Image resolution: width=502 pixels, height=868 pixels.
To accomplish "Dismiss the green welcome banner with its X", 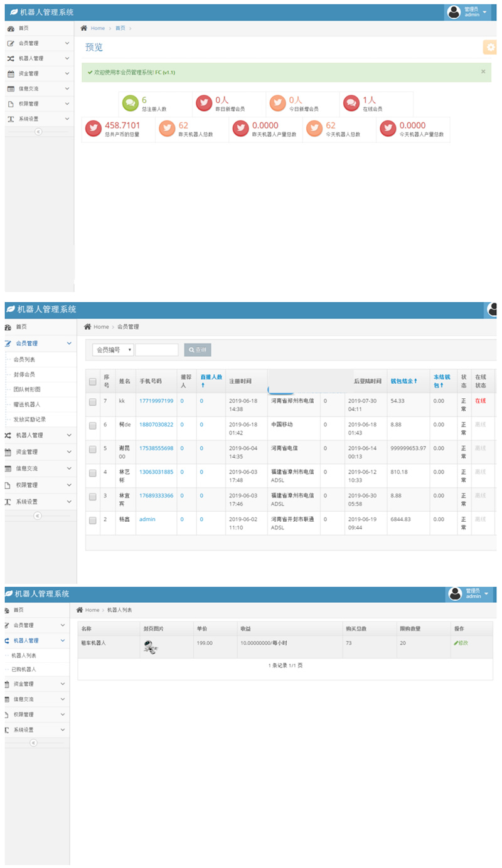I will pos(483,71).
